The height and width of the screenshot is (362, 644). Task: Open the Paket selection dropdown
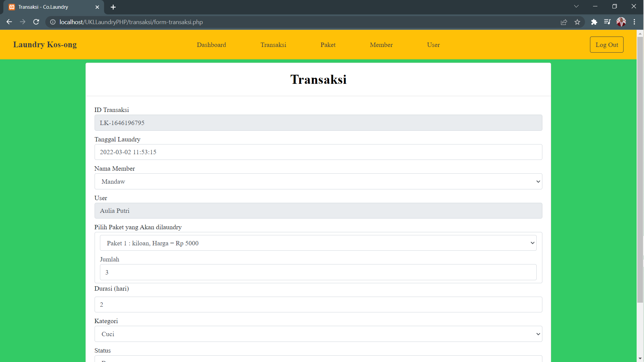coord(318,243)
